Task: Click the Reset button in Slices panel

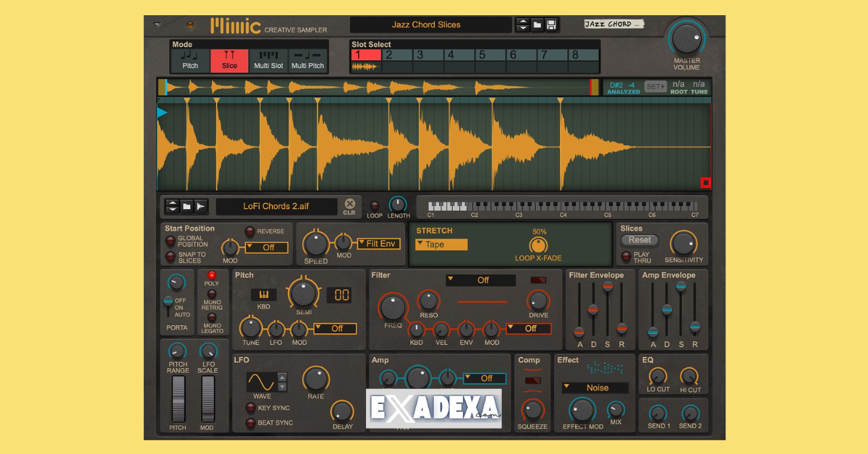Action: click(x=639, y=239)
